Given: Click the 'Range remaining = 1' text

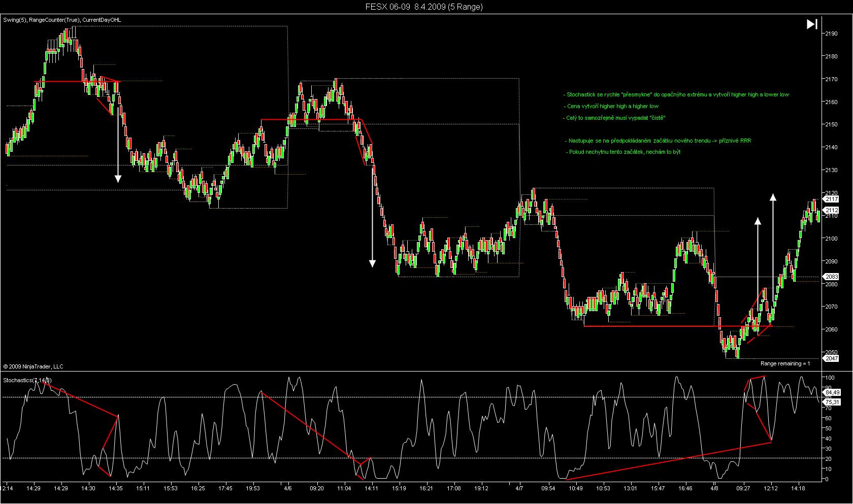Looking at the screenshot, I should 785,363.
